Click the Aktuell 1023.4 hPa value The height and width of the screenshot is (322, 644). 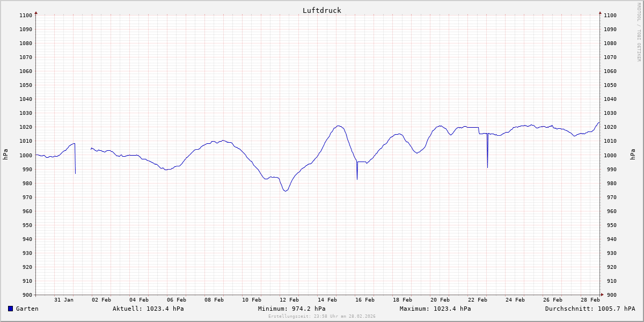click(148, 309)
